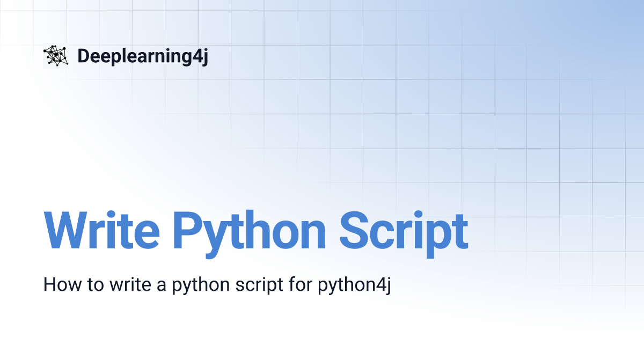The width and height of the screenshot is (644, 338).
Task: Click the center of the banner image
Action: pyautogui.click(x=322, y=169)
